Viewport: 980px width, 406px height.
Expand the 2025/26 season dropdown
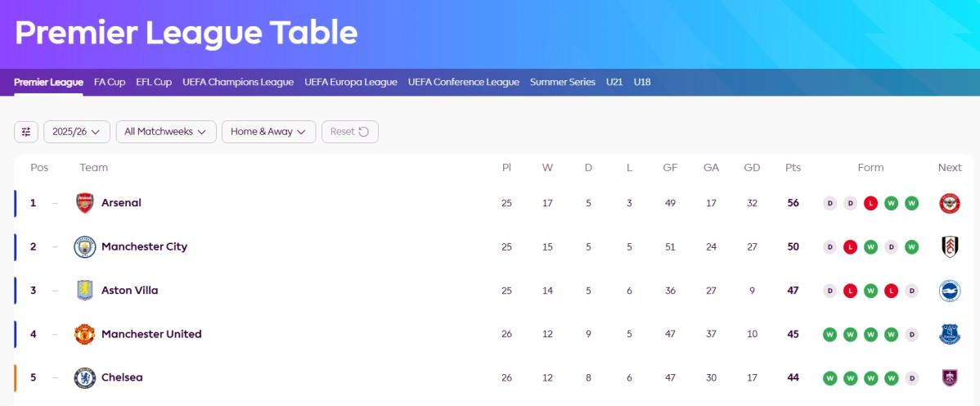(77, 132)
